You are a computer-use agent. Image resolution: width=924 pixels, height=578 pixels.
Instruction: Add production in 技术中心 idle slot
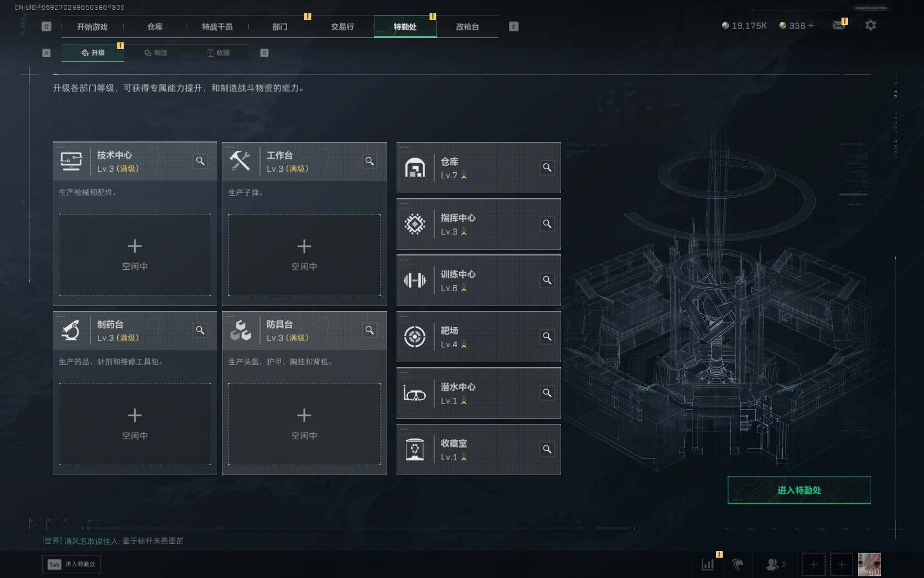(x=135, y=255)
